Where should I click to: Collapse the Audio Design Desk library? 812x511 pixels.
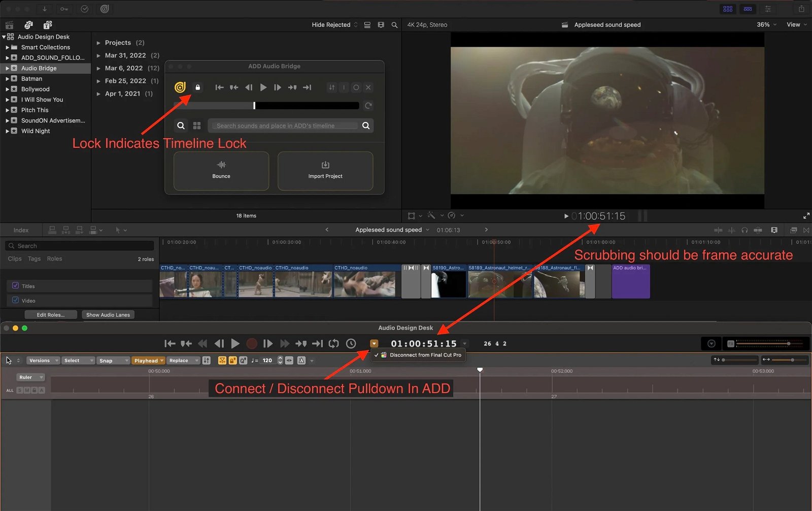coord(4,37)
